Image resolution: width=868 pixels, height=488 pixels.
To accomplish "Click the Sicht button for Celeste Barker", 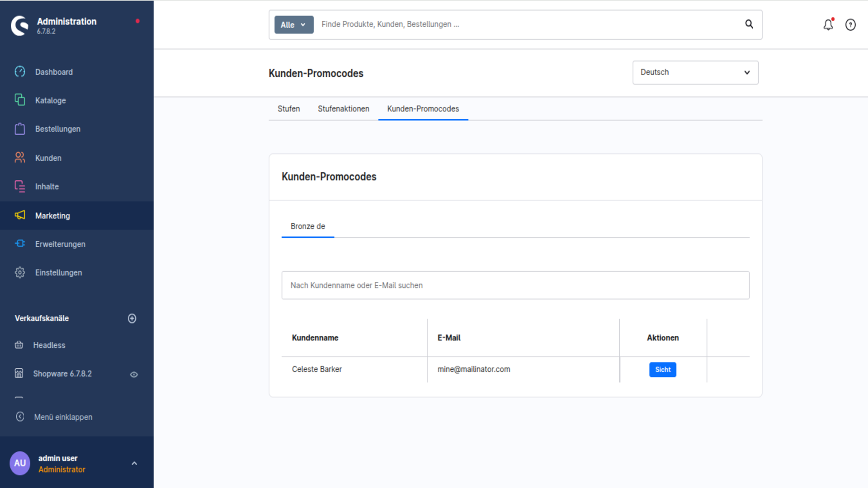I will click(663, 370).
